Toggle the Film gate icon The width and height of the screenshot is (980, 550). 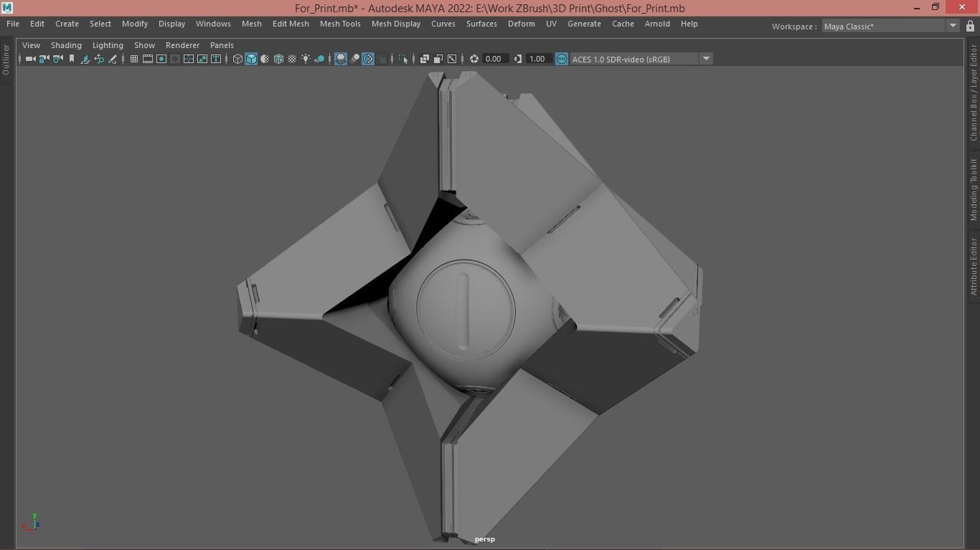148,59
